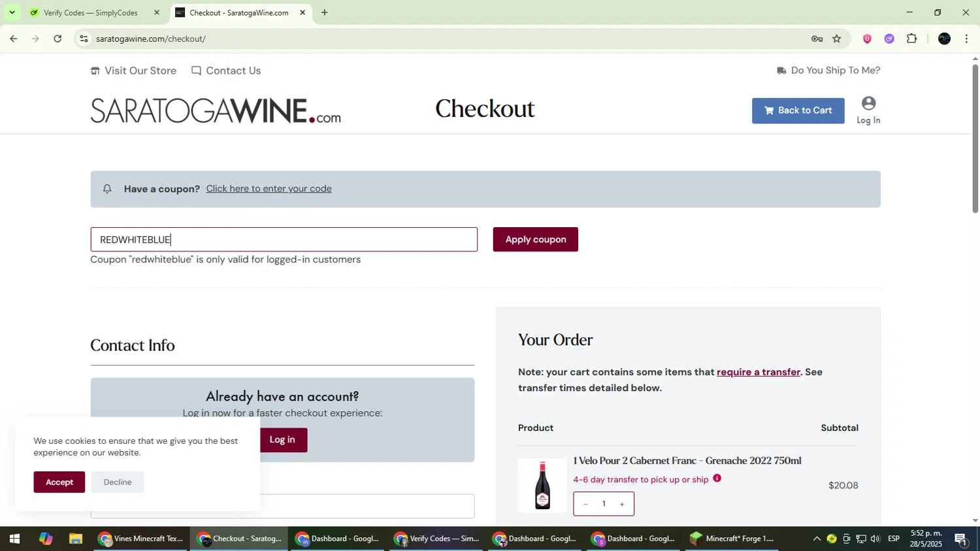Open the network icon in the system tray
Image resolution: width=980 pixels, height=551 pixels.
(861, 539)
